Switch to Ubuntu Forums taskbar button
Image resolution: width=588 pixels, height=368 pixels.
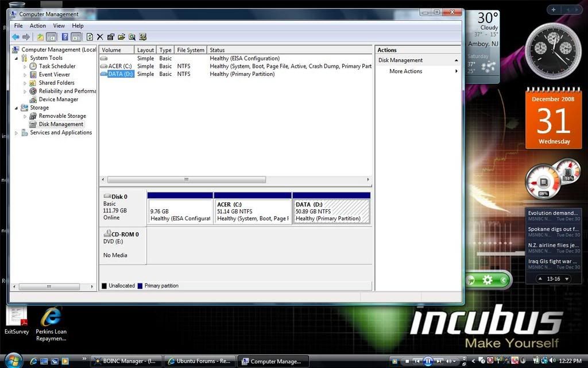coord(199,361)
